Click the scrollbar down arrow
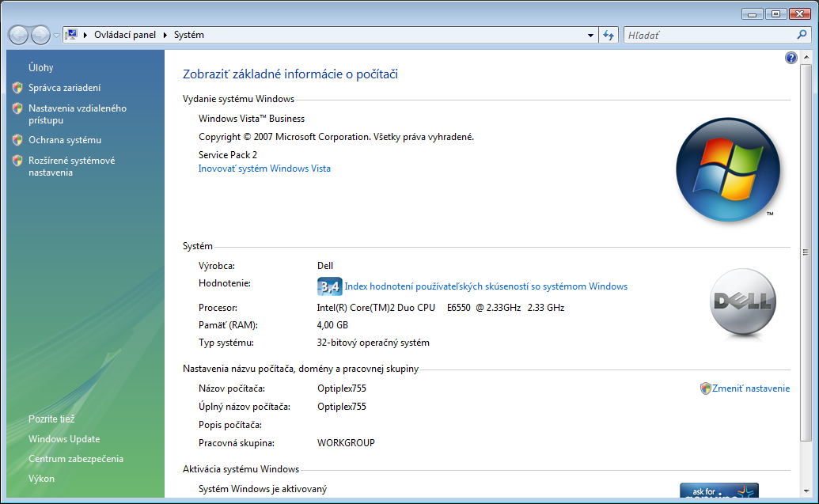The height and width of the screenshot is (504, 819). (x=806, y=491)
